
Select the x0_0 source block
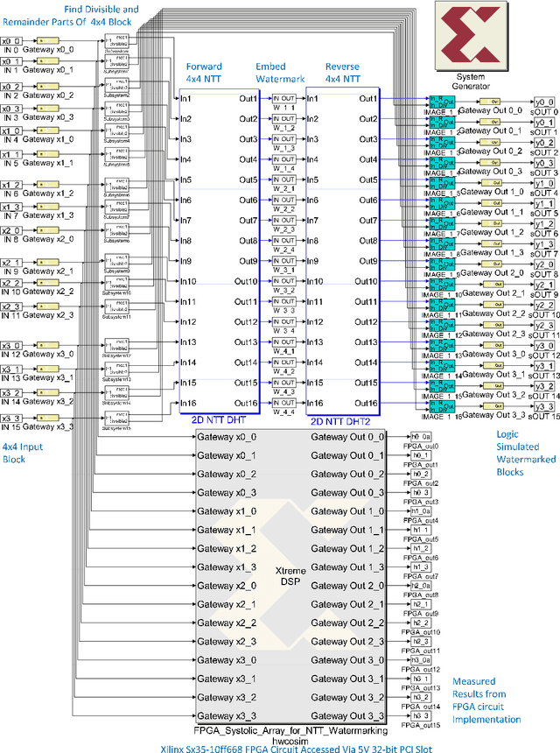click(x=10, y=40)
